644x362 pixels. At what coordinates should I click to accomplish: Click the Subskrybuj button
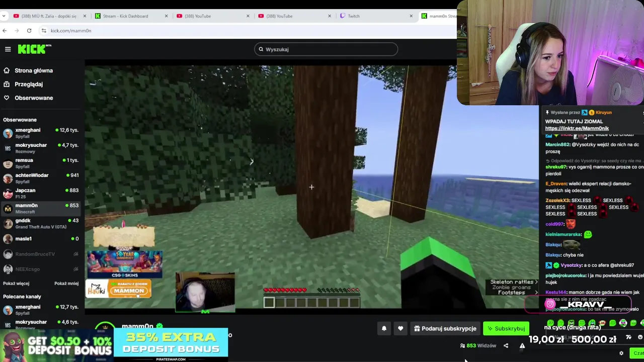point(506,328)
